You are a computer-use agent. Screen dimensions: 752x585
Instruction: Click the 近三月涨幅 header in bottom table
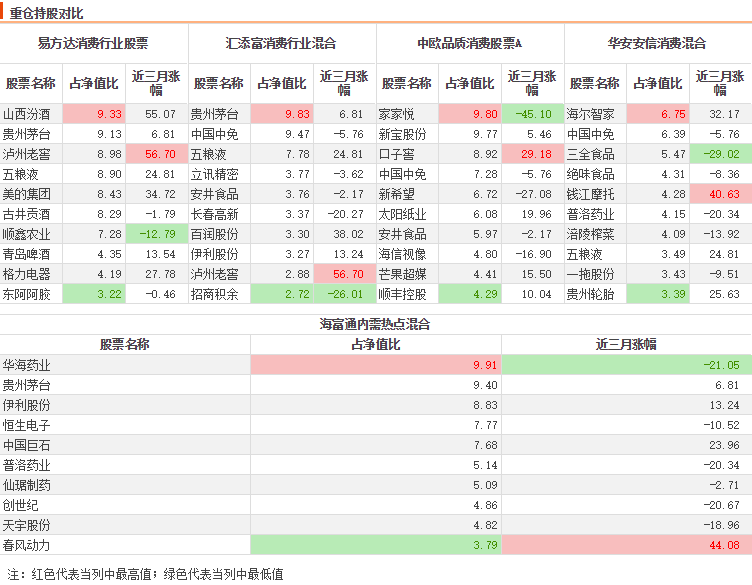tap(626, 344)
